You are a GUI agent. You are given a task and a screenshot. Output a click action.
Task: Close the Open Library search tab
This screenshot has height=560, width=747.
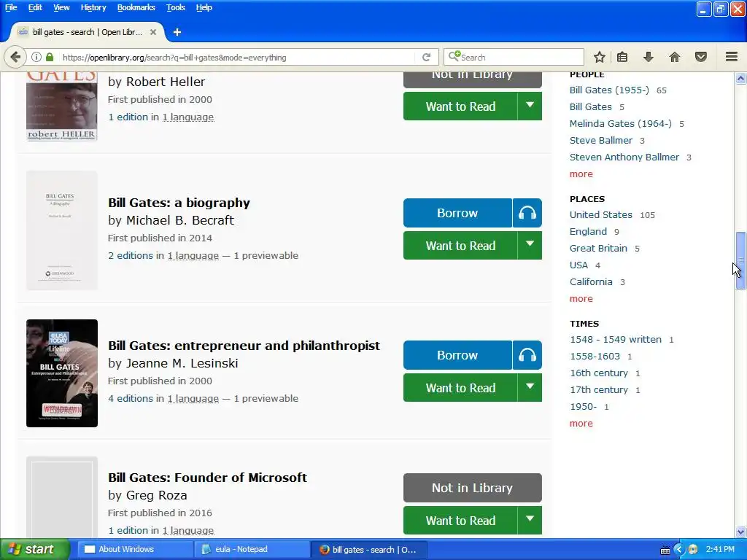pos(153,32)
